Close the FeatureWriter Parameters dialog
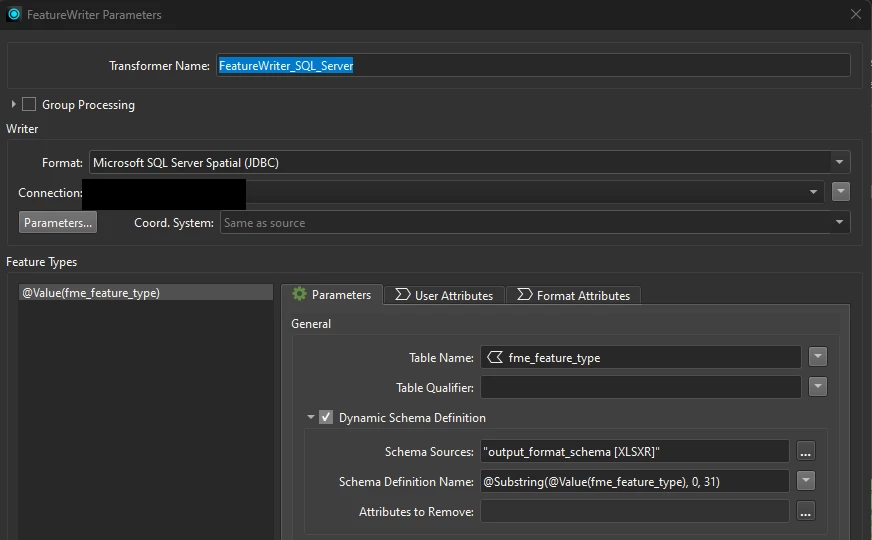 coord(856,14)
